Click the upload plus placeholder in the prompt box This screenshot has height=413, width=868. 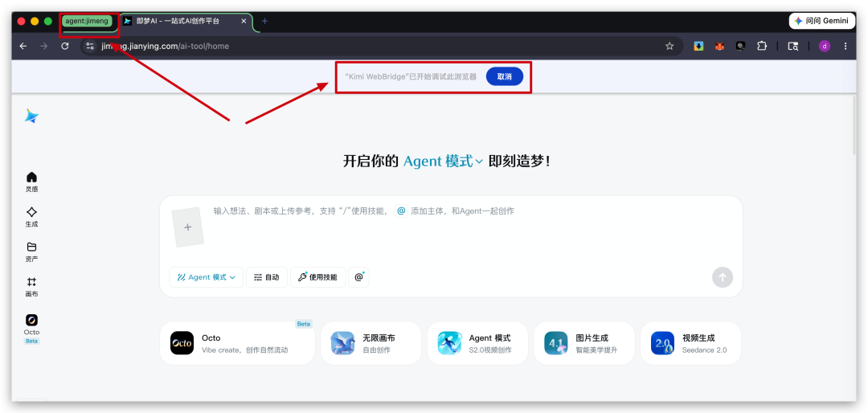[187, 227]
